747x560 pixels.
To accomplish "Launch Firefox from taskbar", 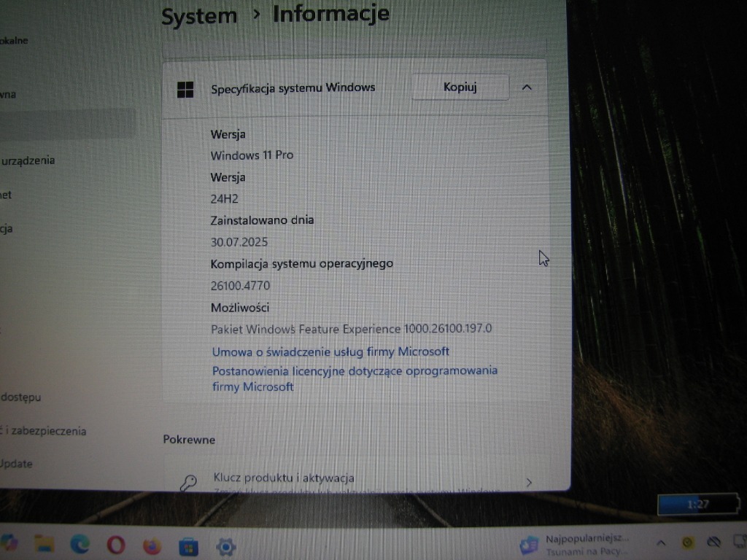I will tap(152, 545).
